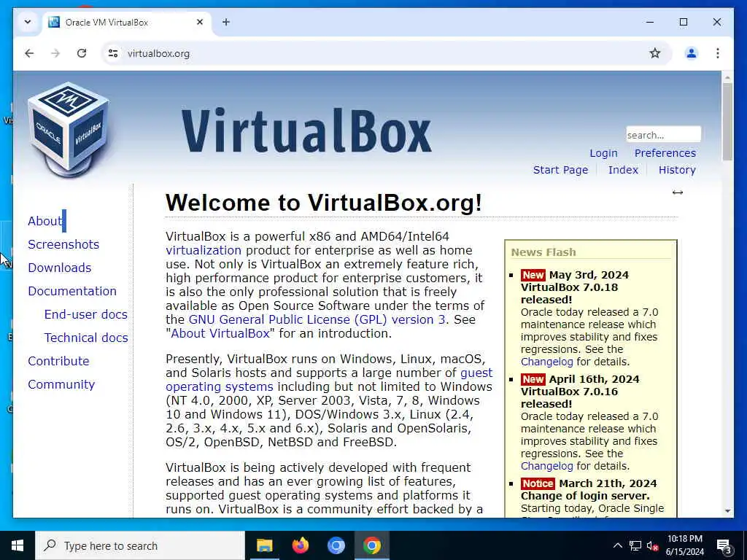
Task: Click the muted volume tray icon
Action: [652, 545]
